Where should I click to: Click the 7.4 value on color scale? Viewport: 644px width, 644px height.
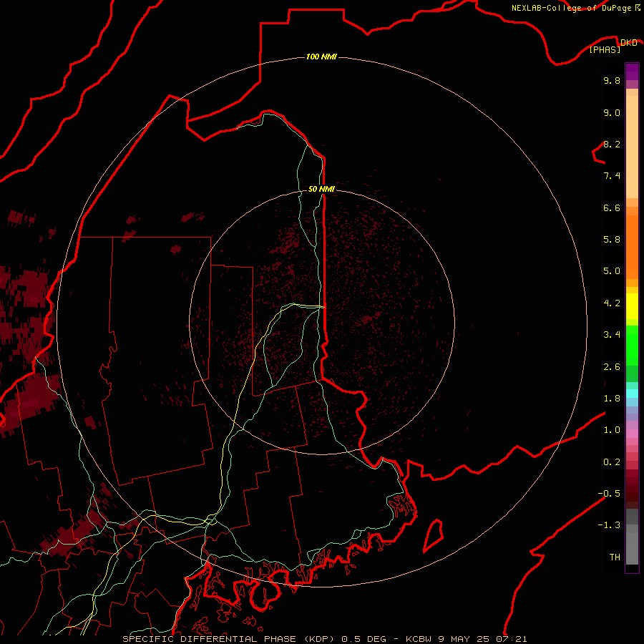(x=612, y=176)
